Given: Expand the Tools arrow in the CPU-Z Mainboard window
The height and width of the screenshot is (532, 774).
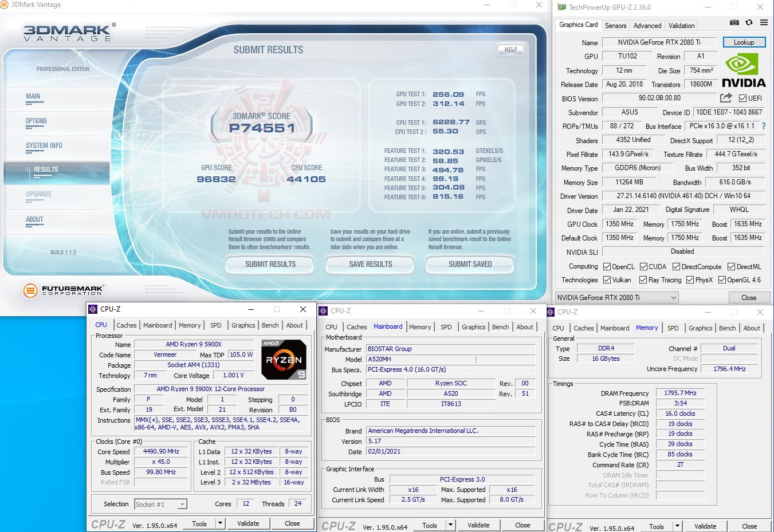Looking at the screenshot, I should 450,525.
